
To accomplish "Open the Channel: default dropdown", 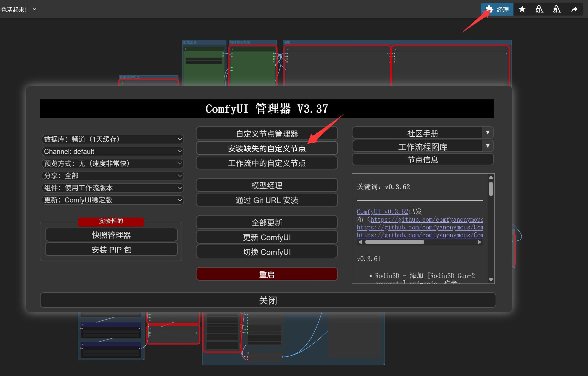I will pos(112,151).
